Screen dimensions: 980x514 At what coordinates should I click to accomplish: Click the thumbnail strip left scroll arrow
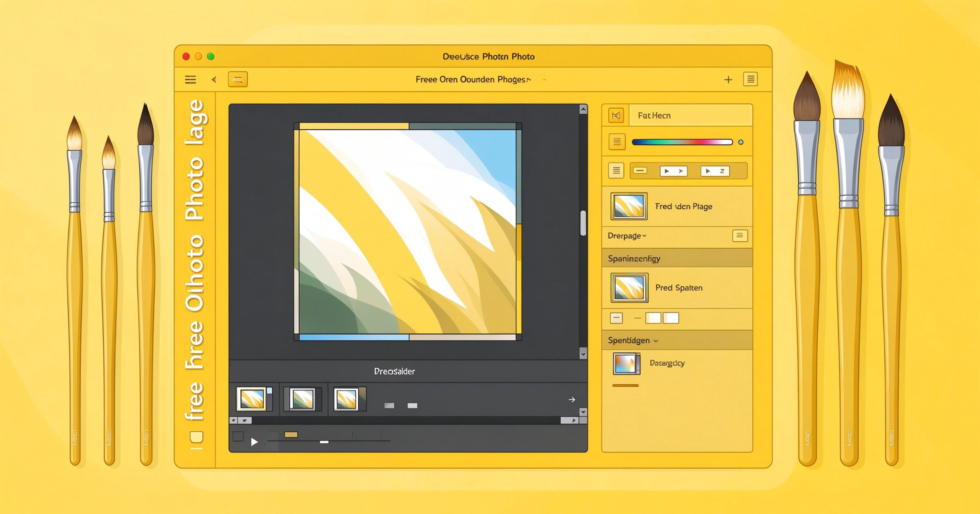tap(233, 420)
